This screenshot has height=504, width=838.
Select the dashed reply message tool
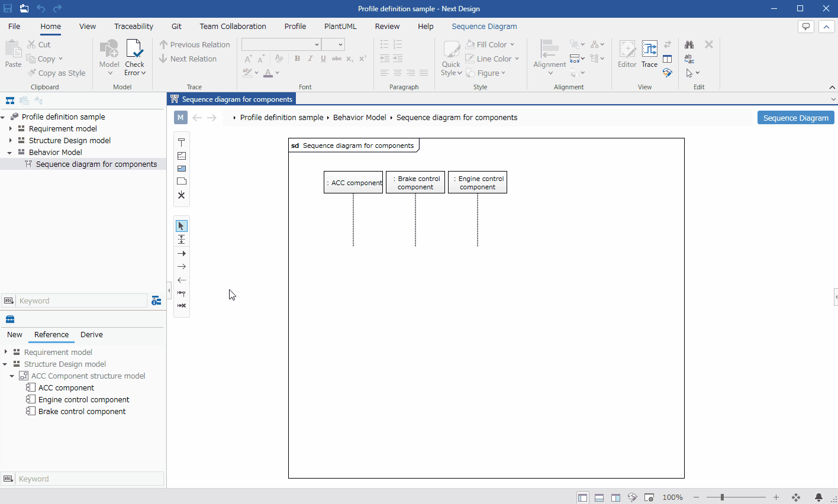pos(182,280)
